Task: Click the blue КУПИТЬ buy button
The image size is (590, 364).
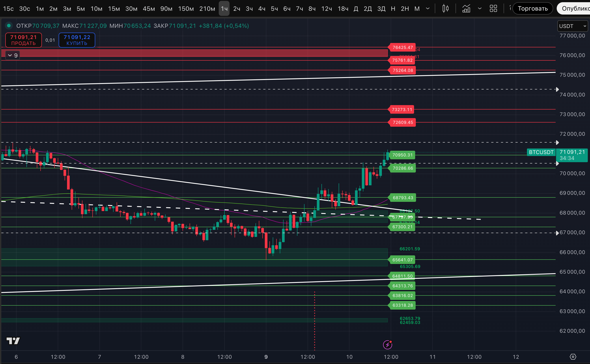Action: [x=77, y=40]
